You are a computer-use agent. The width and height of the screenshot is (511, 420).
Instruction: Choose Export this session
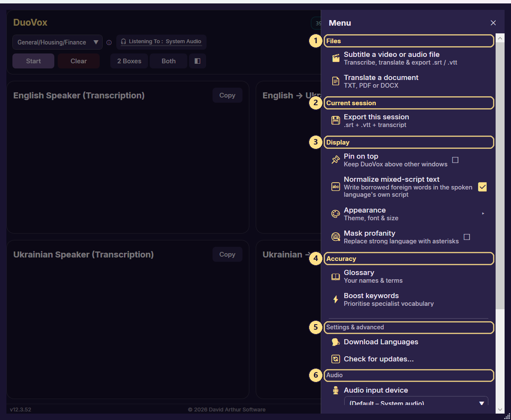click(408, 121)
